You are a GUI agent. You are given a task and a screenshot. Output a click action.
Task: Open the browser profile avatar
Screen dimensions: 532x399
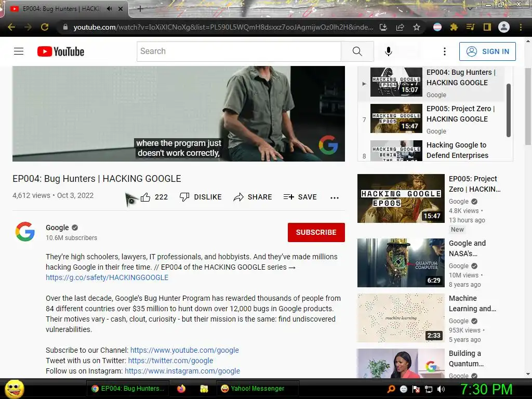[504, 27]
